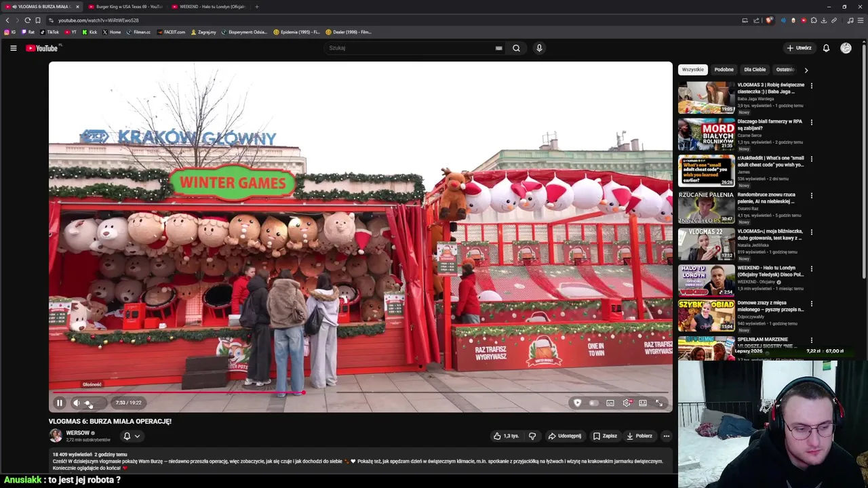Click the Udostępnij share button
This screenshot has width=868, height=488.
(x=565, y=436)
